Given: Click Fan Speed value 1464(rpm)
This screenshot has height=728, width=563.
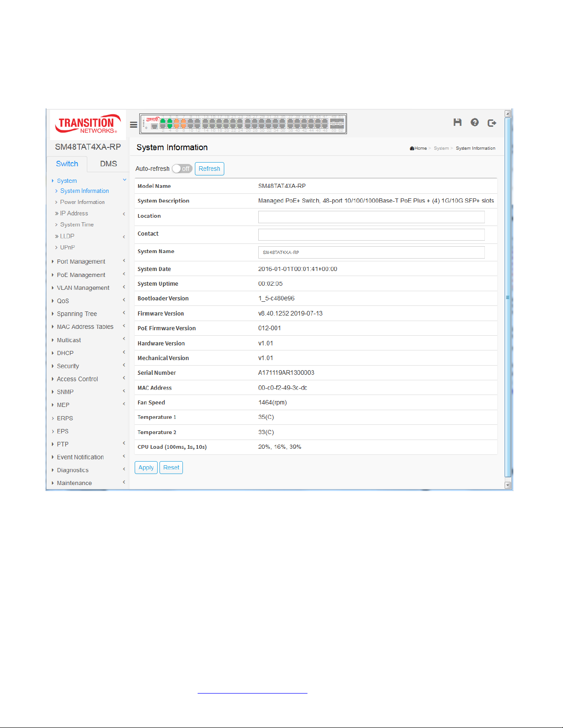Looking at the screenshot, I should [273, 403].
